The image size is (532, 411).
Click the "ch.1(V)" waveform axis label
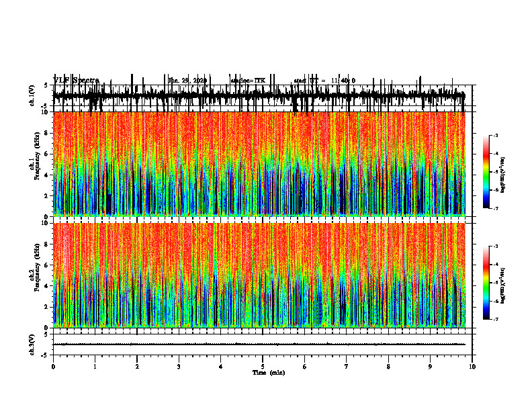(x=32, y=95)
